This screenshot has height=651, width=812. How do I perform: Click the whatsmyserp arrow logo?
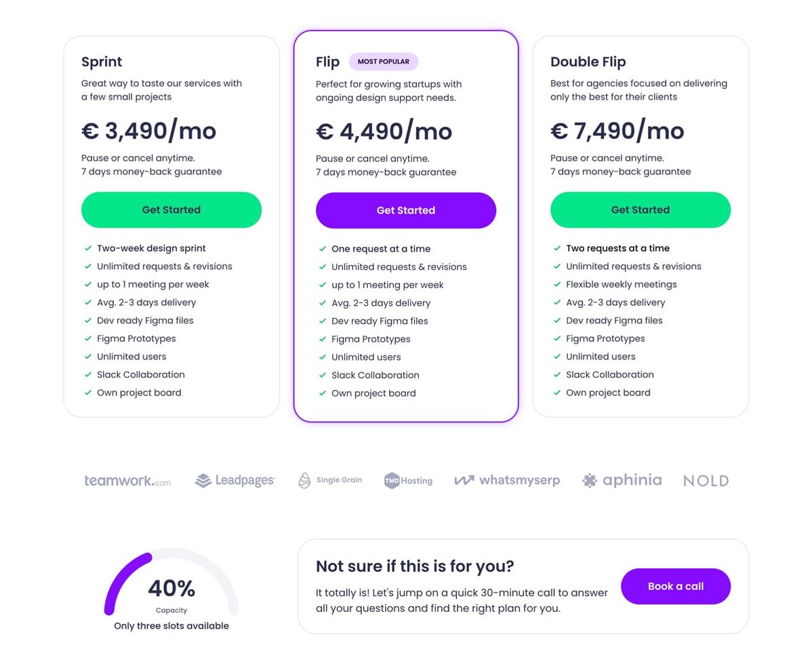coord(464,479)
